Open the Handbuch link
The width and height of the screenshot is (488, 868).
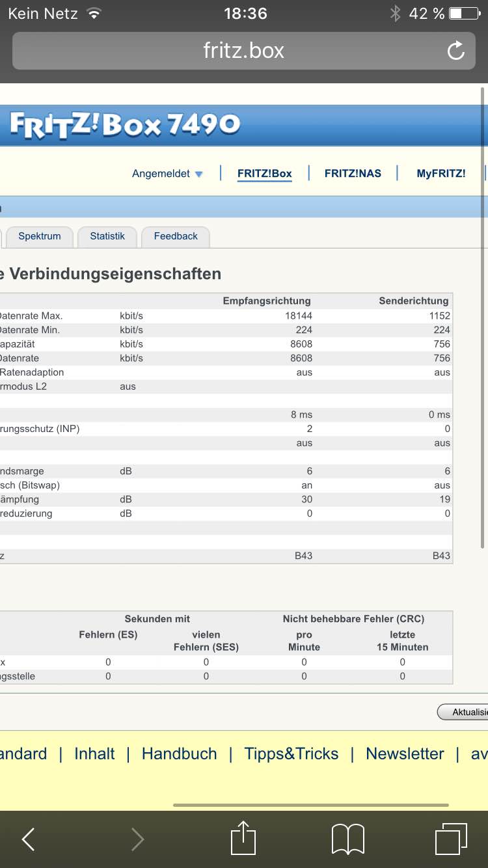(x=179, y=753)
